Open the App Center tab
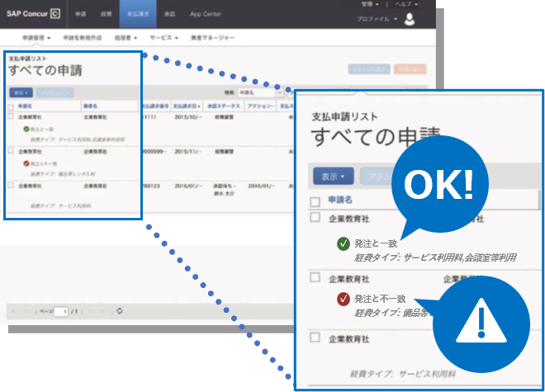Screen dimensions: 545x392 pyautogui.click(x=204, y=14)
